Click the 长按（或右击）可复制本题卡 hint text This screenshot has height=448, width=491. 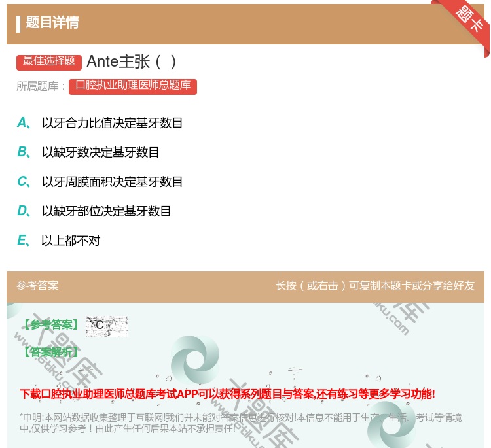pyautogui.click(x=375, y=285)
